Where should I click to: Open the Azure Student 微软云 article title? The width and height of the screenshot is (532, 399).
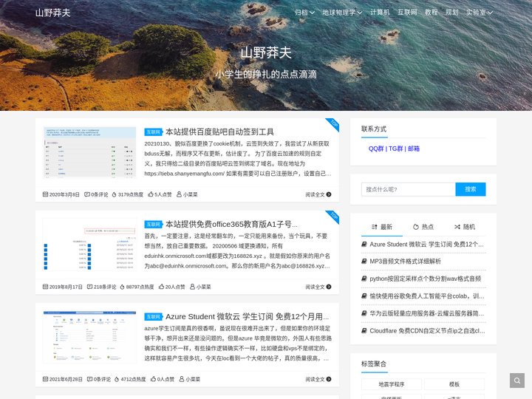tap(247, 316)
